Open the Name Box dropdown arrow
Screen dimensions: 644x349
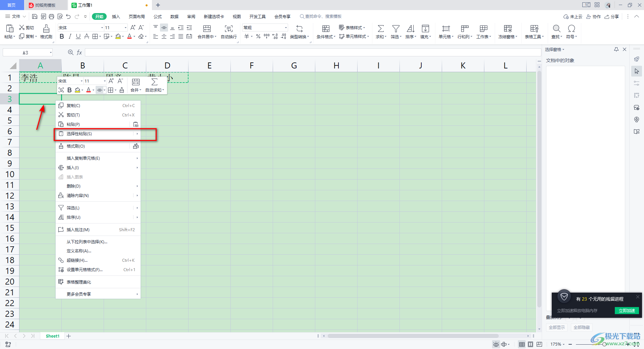[x=51, y=52]
